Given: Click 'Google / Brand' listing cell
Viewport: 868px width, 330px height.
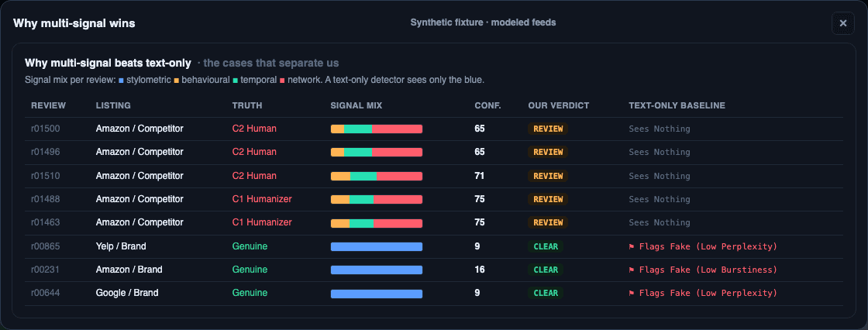Looking at the screenshot, I should (x=127, y=292).
